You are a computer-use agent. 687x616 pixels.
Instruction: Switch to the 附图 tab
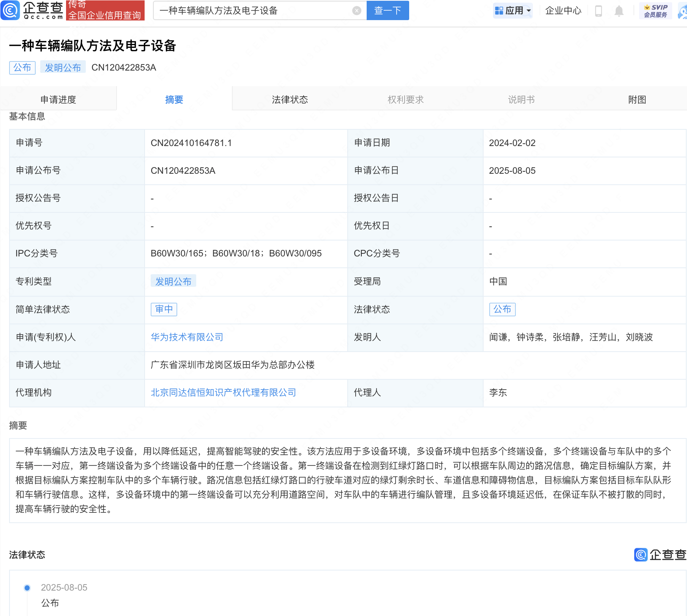point(637,99)
